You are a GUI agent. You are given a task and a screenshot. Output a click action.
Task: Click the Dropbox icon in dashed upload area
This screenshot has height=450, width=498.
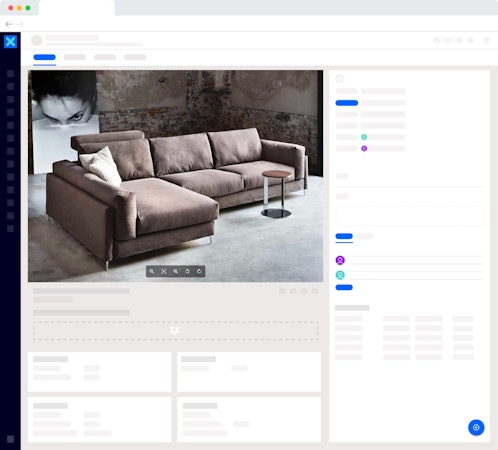(x=174, y=330)
